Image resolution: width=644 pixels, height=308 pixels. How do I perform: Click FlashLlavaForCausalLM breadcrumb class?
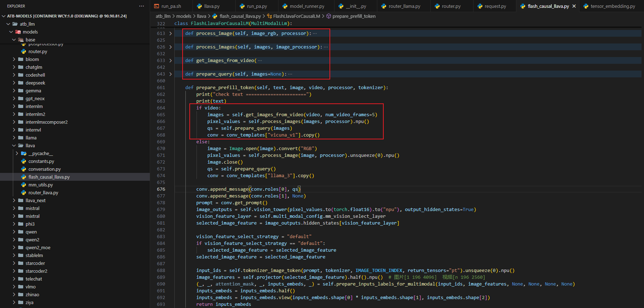(296, 16)
